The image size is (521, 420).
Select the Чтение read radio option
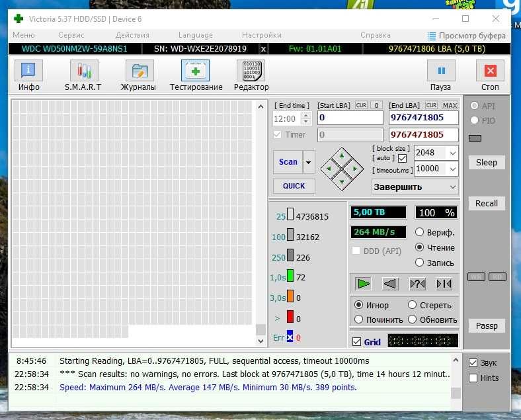[419, 247]
